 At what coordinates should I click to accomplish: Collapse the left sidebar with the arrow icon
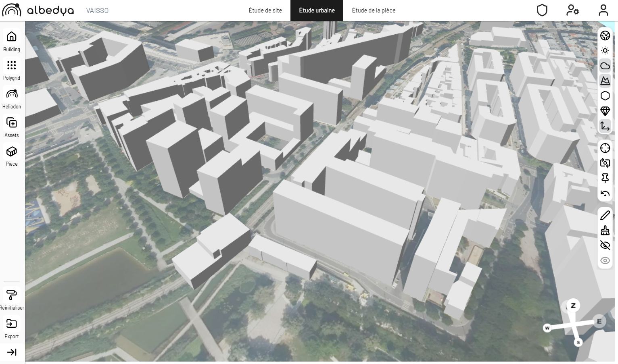click(x=12, y=352)
